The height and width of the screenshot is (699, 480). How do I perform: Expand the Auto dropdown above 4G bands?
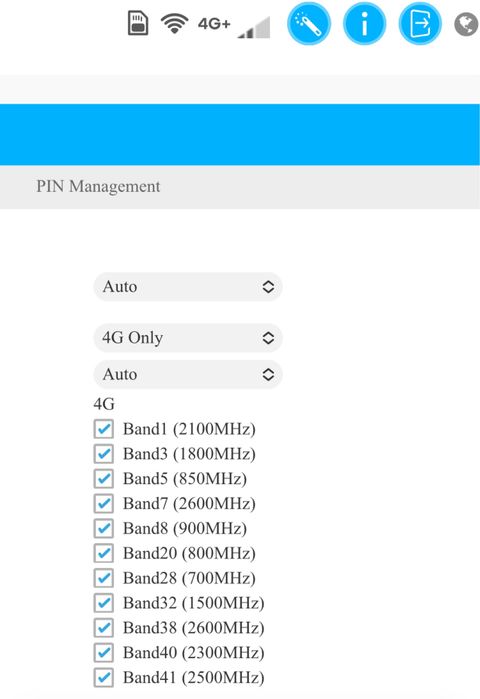pos(188,374)
